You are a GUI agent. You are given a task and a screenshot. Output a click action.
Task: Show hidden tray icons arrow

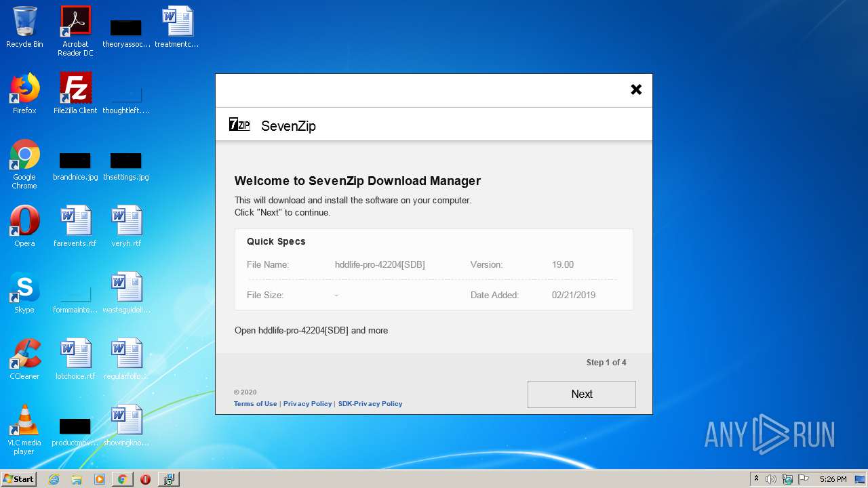(756, 479)
